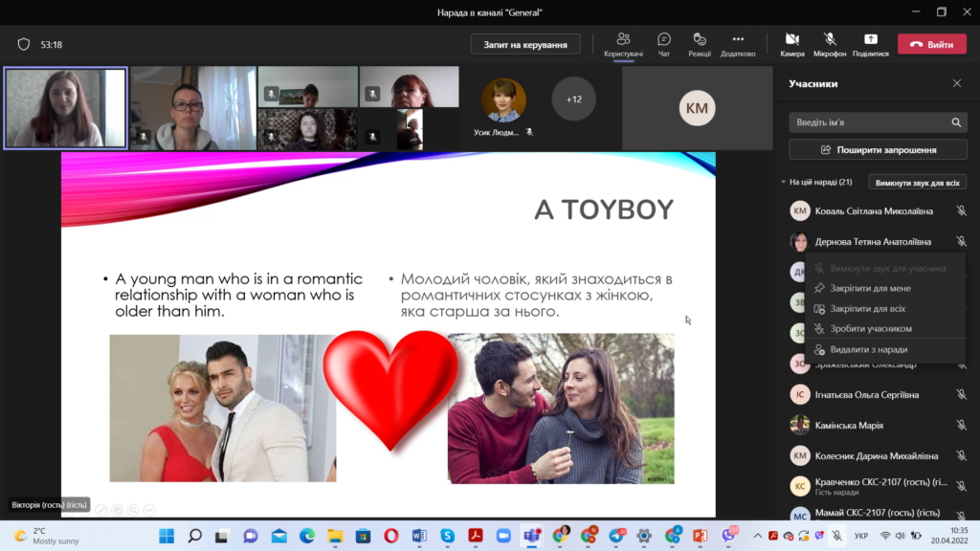Screen dimensions: 980x551
Task: Click the shield security icon
Action: click(24, 44)
